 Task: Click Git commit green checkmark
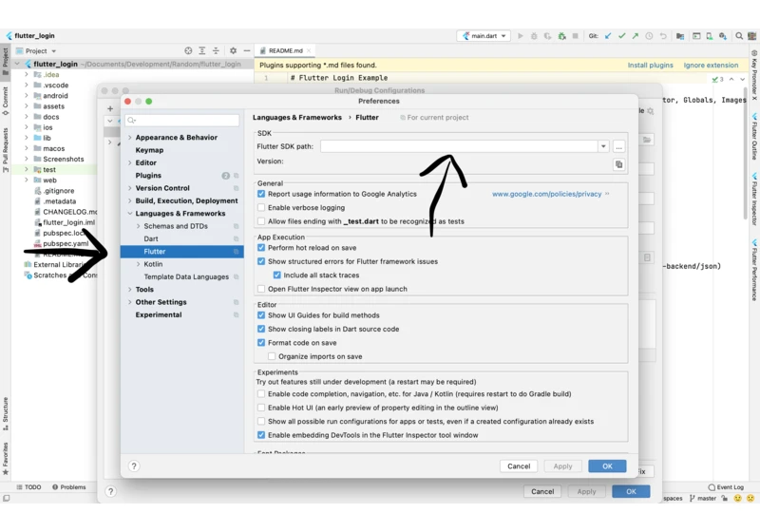tap(621, 36)
